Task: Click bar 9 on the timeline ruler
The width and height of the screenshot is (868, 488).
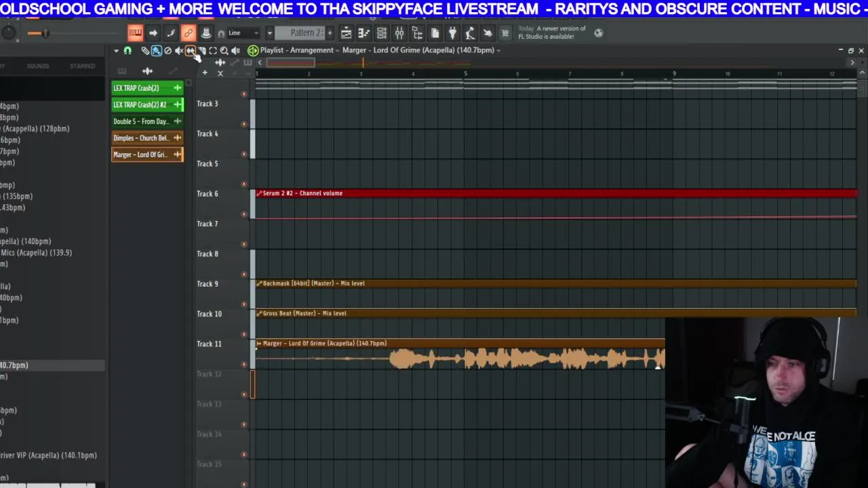Action: 674,73
